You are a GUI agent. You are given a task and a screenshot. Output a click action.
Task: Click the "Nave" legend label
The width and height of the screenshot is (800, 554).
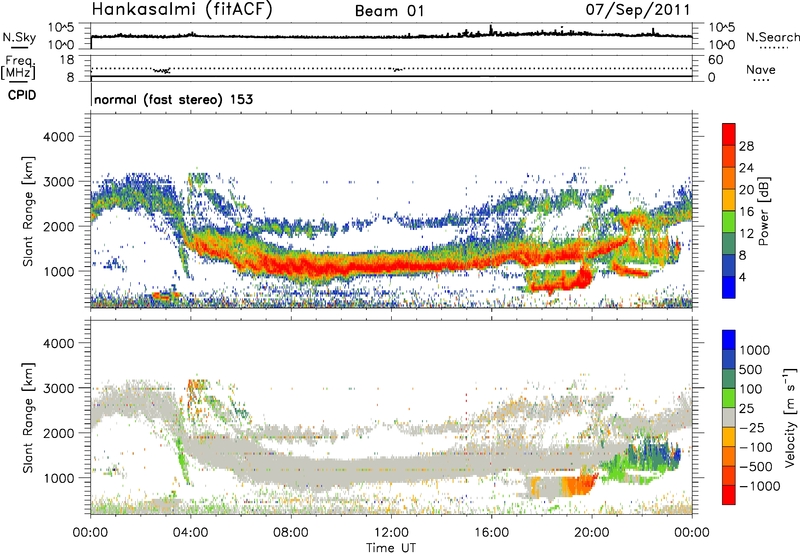pos(761,69)
